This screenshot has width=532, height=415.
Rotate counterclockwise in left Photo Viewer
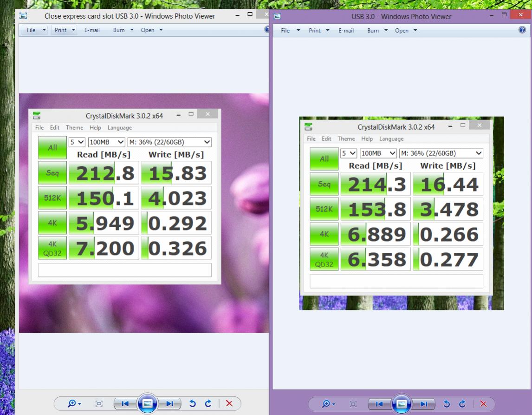(x=192, y=403)
